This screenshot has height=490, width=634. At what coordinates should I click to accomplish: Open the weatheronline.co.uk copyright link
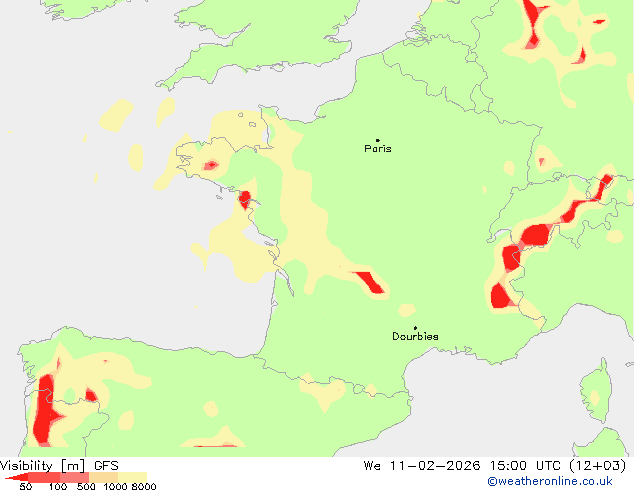pos(550,481)
